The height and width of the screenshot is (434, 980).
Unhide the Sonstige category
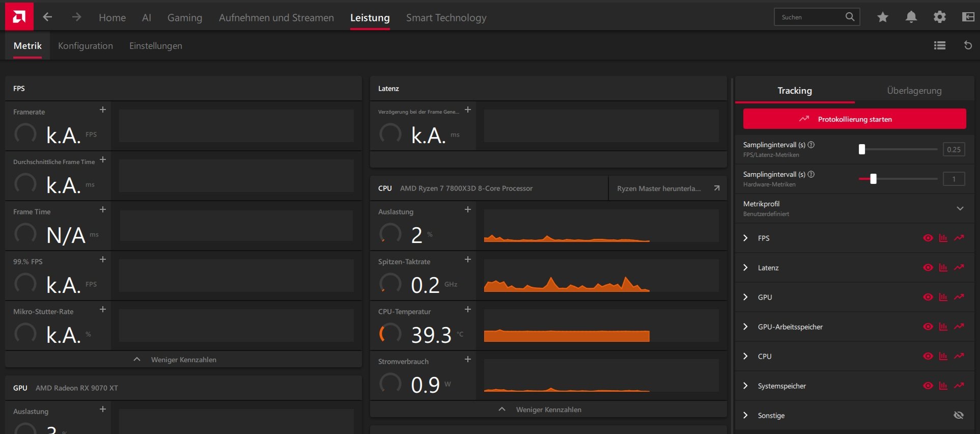(x=959, y=415)
